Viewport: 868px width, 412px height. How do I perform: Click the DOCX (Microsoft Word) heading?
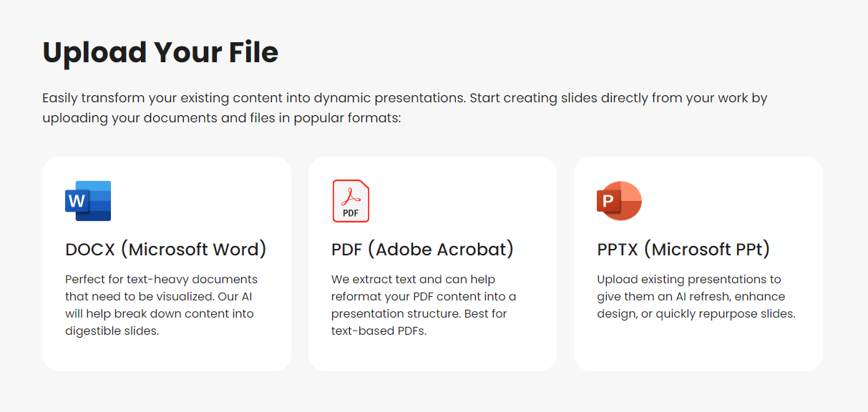tap(166, 249)
